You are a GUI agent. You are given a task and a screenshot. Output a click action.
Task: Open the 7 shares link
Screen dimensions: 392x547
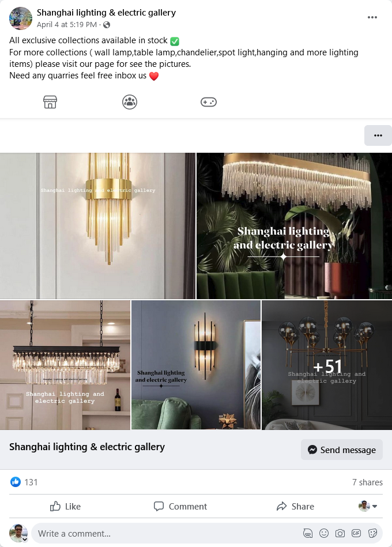tap(367, 482)
